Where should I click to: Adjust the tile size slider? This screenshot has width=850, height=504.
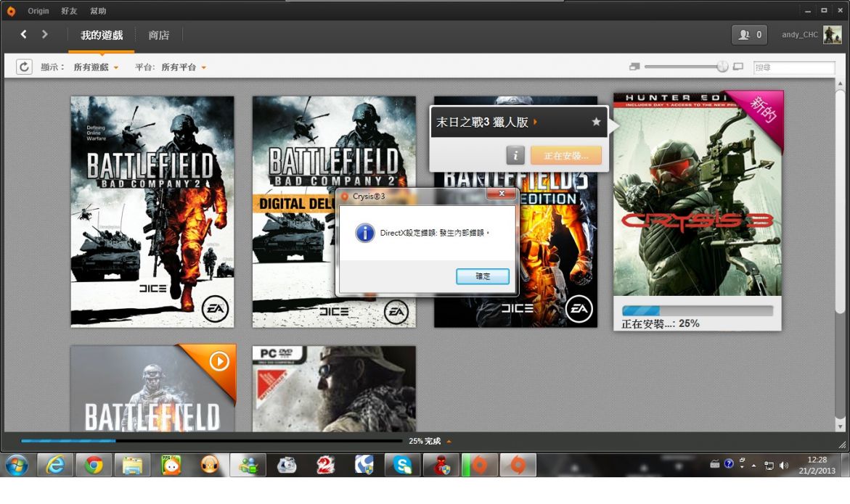pyautogui.click(x=722, y=67)
